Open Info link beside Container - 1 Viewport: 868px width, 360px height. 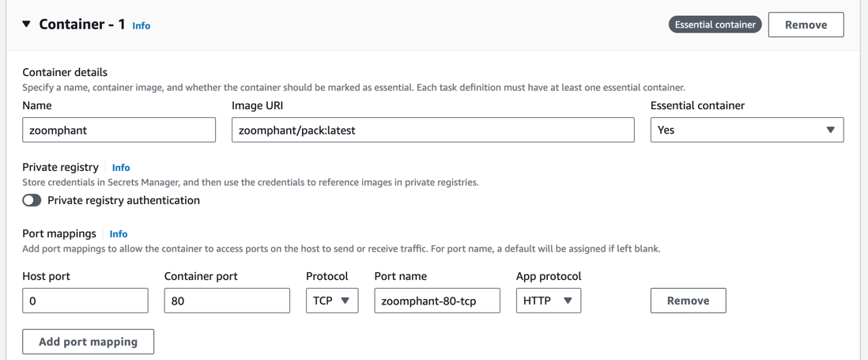click(x=142, y=26)
